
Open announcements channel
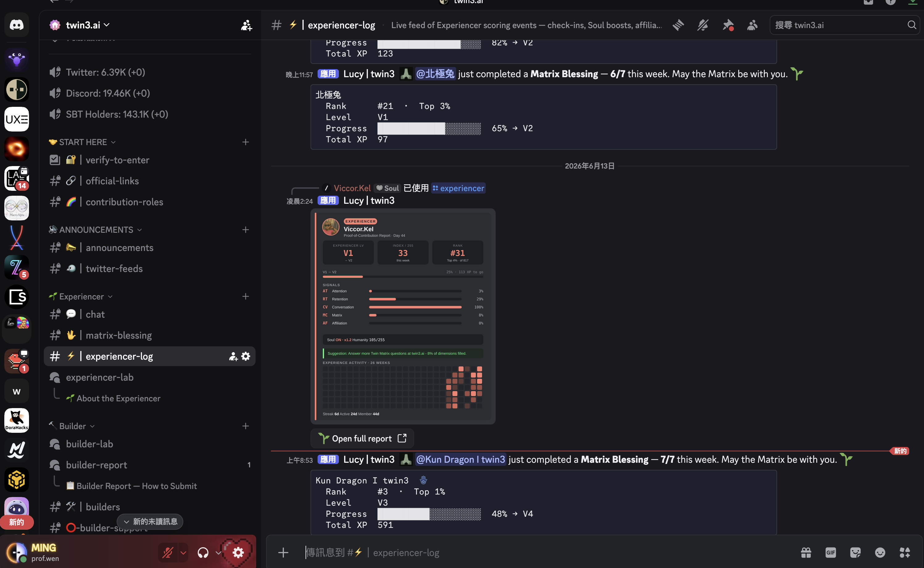point(149,248)
